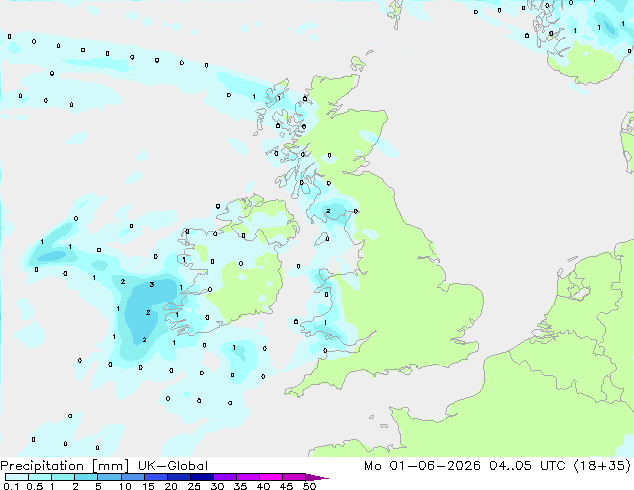The width and height of the screenshot is (634, 490).
Task: Click the 40–45 mm magenta swatch
Action: click(271, 477)
